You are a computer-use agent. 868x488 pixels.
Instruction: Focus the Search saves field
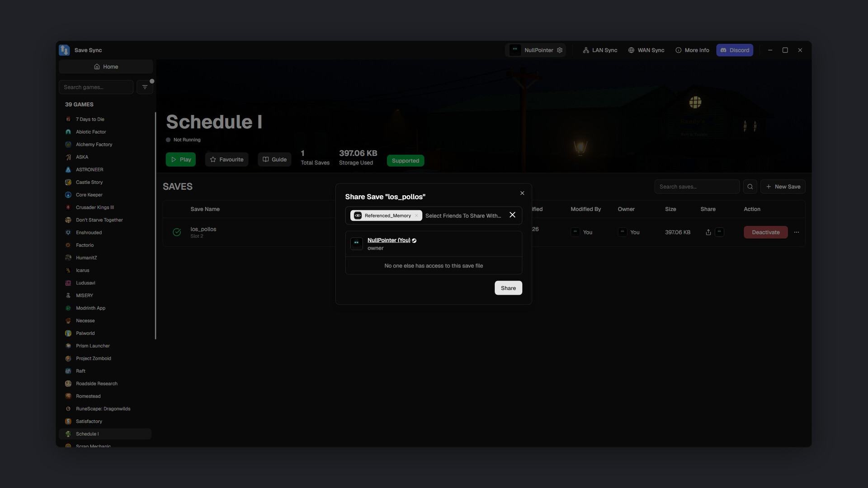[x=697, y=187]
